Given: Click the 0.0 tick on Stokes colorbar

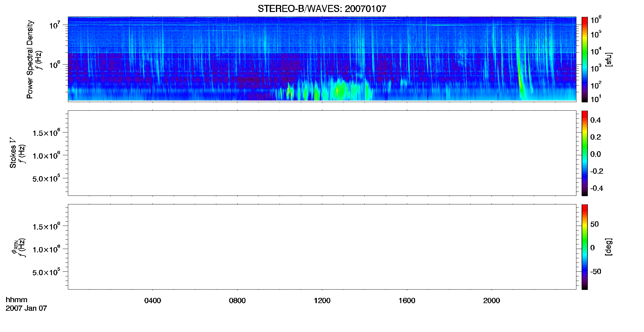Looking at the screenshot, I should [x=596, y=154].
